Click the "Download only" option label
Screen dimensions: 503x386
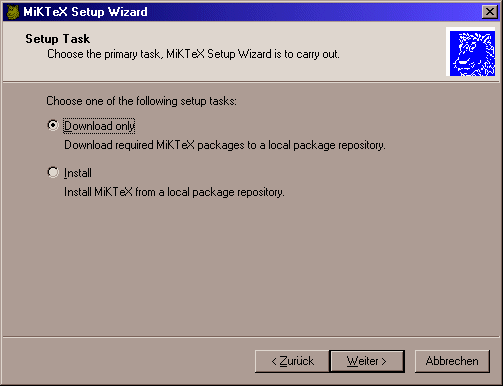[99, 126]
